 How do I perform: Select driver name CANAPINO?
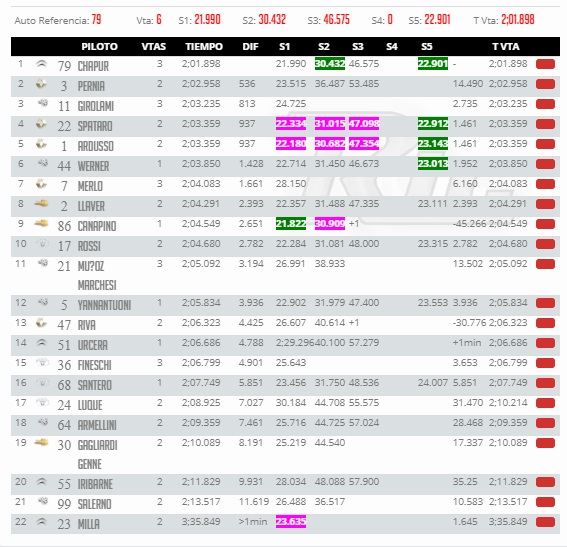pyautogui.click(x=97, y=226)
